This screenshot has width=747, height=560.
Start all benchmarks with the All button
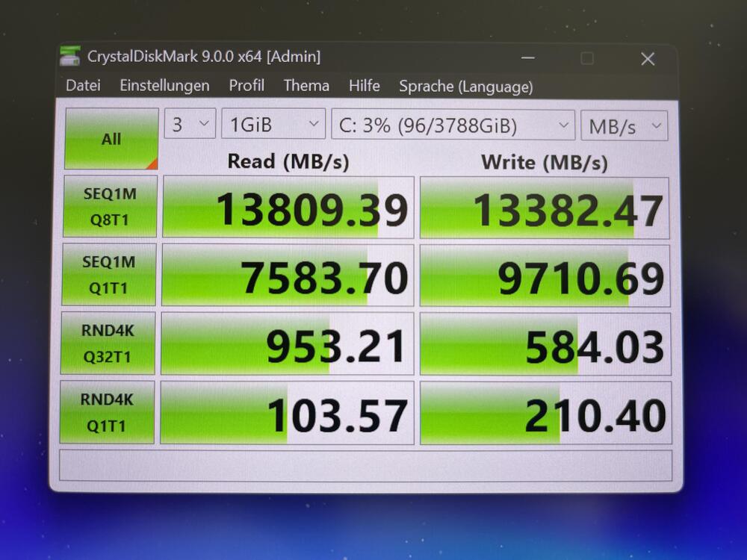pyautogui.click(x=111, y=139)
